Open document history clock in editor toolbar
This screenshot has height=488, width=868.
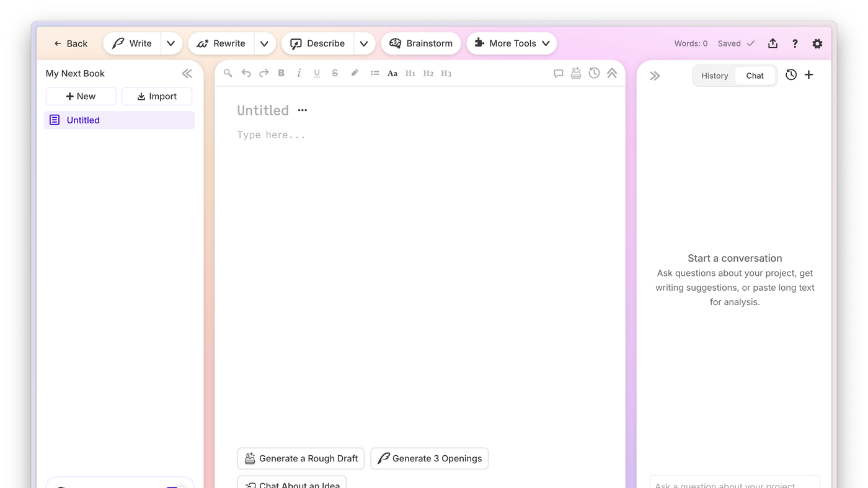[x=594, y=73]
